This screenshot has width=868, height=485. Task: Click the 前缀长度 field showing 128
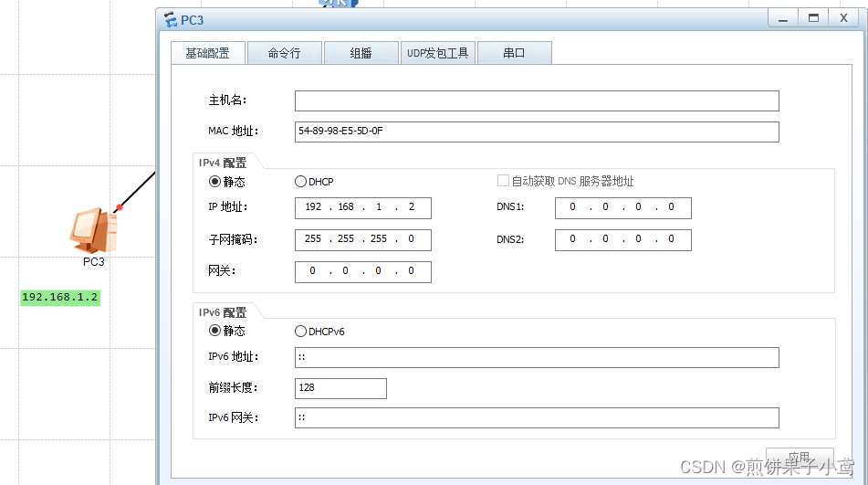(340, 388)
